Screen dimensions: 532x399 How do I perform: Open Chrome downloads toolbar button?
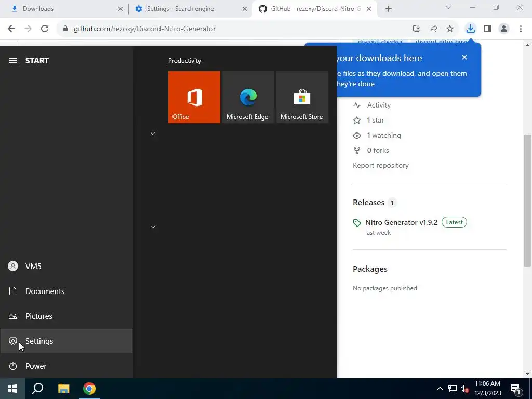click(471, 29)
